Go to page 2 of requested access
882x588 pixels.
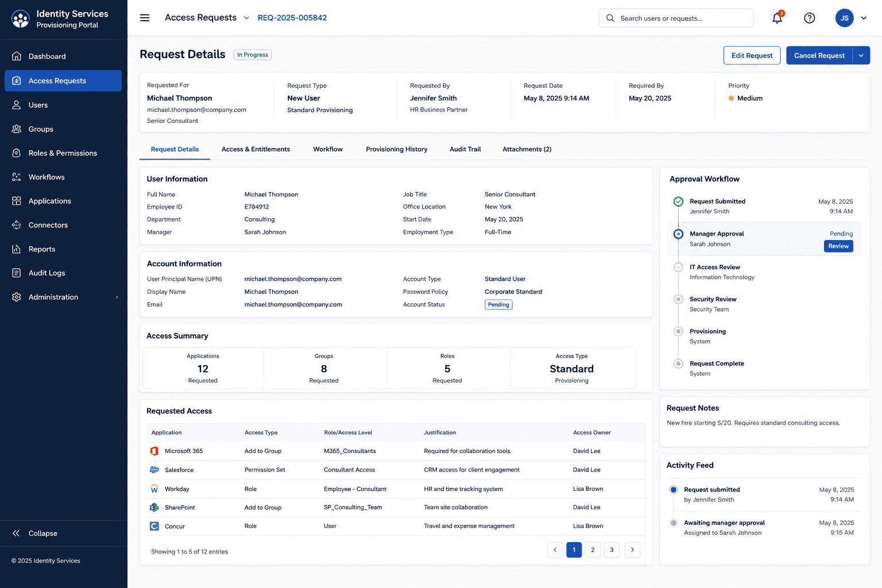click(x=593, y=550)
